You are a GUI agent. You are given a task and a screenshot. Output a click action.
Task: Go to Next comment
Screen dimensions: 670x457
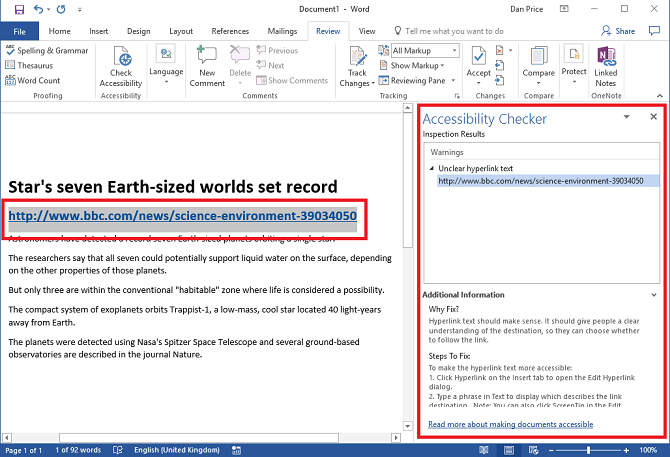[x=270, y=65]
